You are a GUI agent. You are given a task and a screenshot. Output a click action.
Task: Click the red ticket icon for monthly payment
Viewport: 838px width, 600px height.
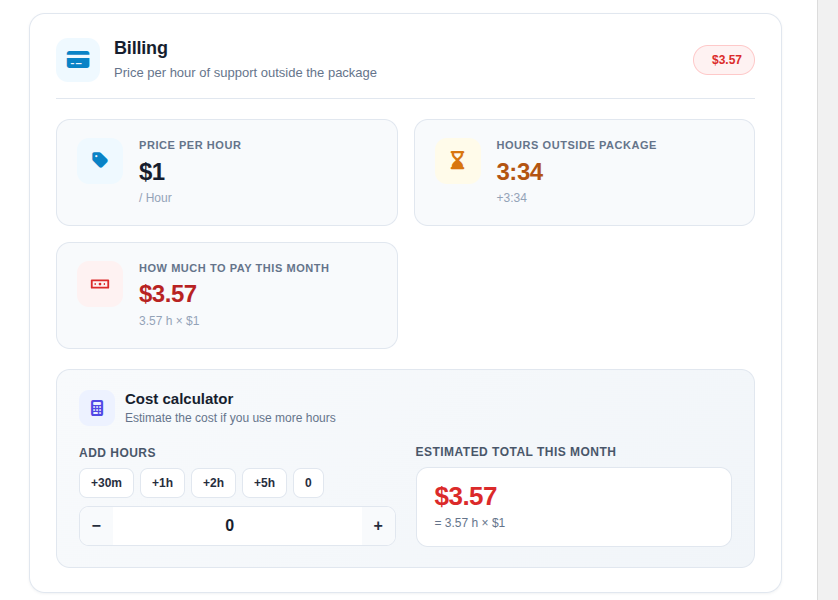tap(100, 284)
